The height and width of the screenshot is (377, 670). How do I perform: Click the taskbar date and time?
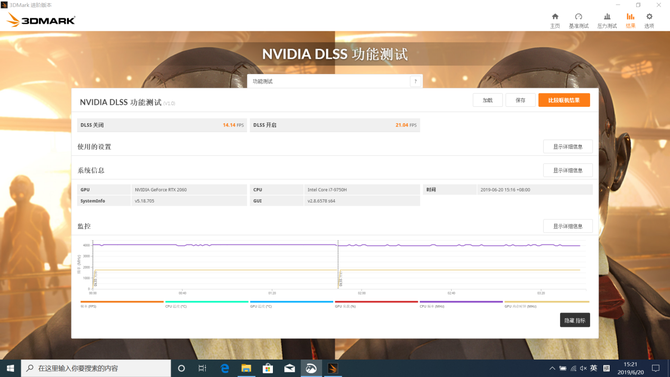point(630,368)
